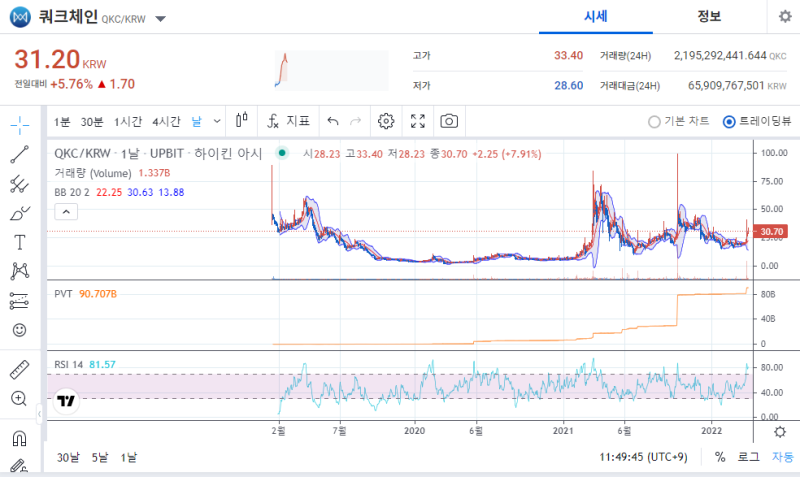Screen dimensions: 800x477
Task: Open time axis settings gear at bottom right
Action: [x=780, y=432]
